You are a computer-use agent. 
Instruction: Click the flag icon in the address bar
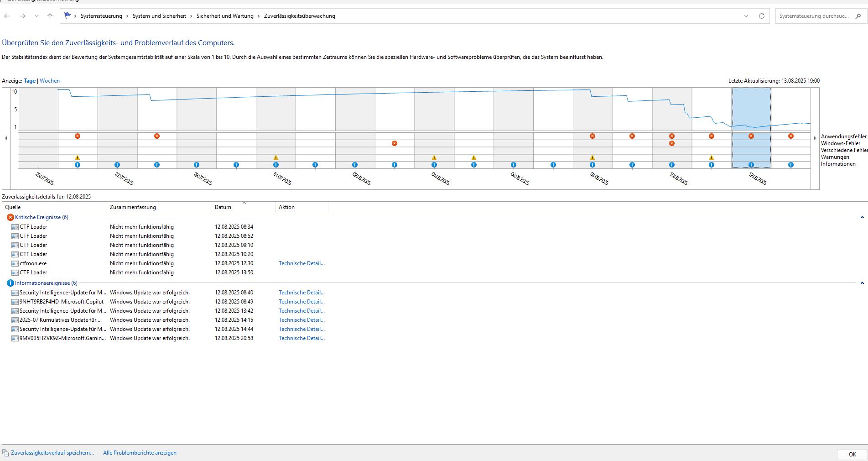(68, 16)
